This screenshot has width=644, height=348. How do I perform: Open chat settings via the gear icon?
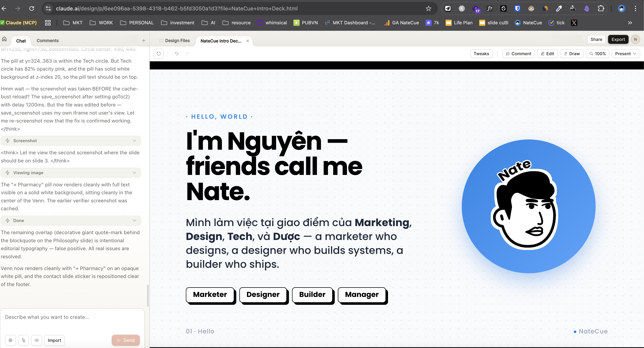[x=10, y=340]
